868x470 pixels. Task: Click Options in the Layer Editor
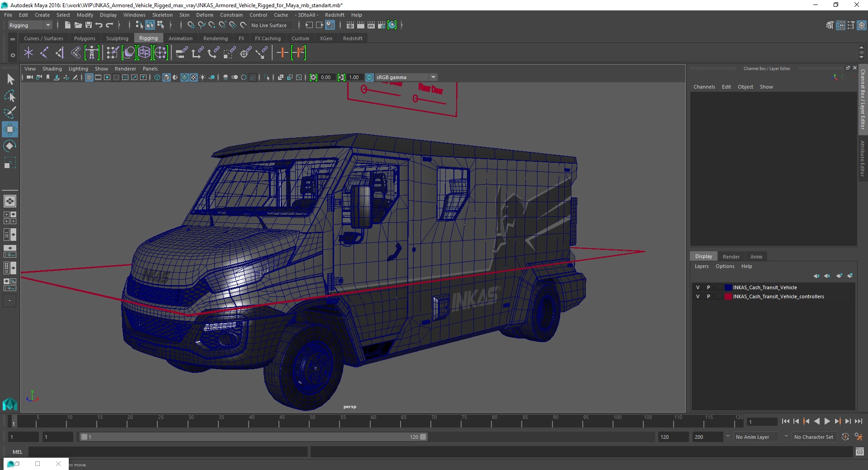(x=725, y=266)
